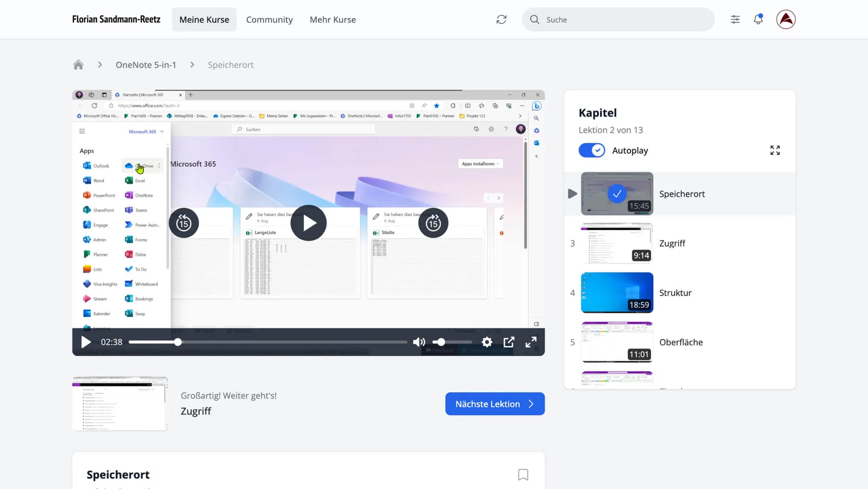Go to the home breadcrumb icon
Viewport: 868px width, 489px height.
coord(79,65)
